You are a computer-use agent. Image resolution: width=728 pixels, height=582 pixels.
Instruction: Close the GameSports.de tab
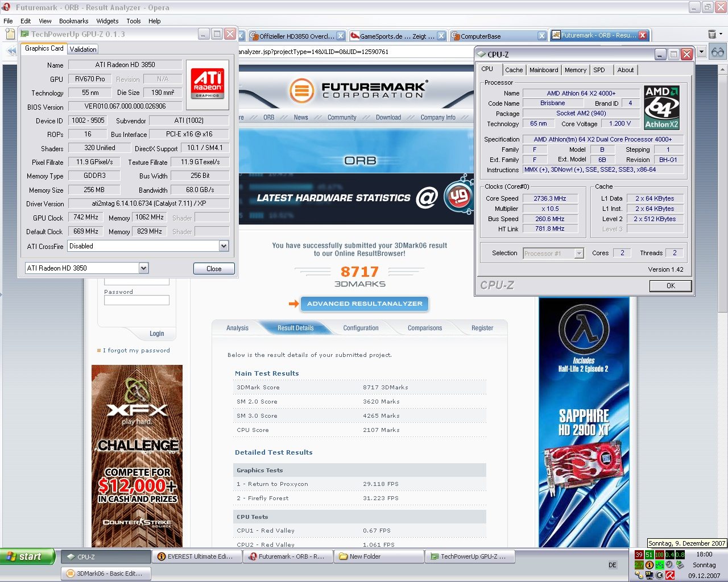441,36
